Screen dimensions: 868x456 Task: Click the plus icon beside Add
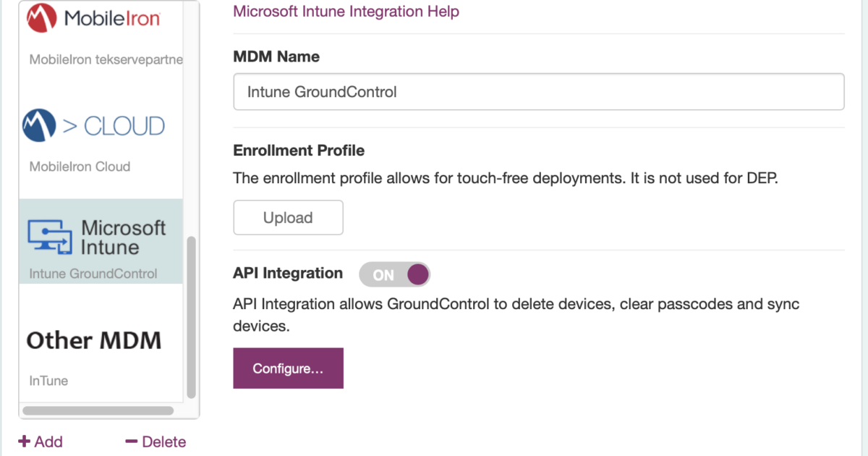(x=23, y=442)
